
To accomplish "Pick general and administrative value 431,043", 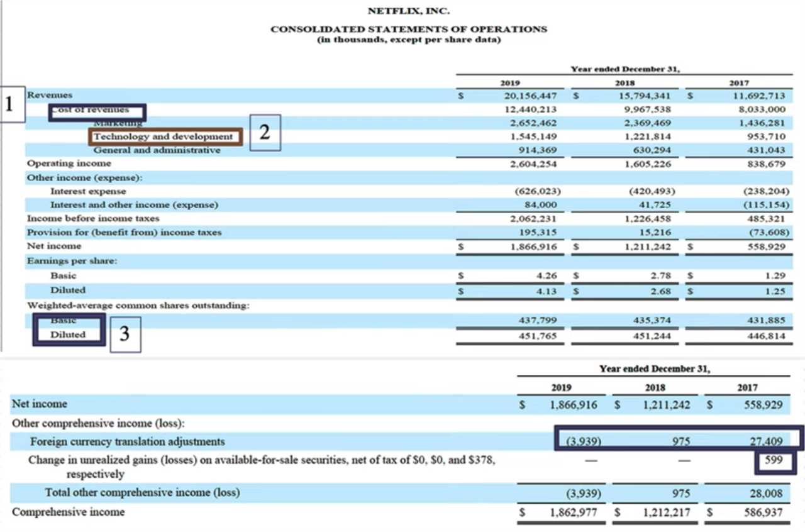I will [x=765, y=150].
